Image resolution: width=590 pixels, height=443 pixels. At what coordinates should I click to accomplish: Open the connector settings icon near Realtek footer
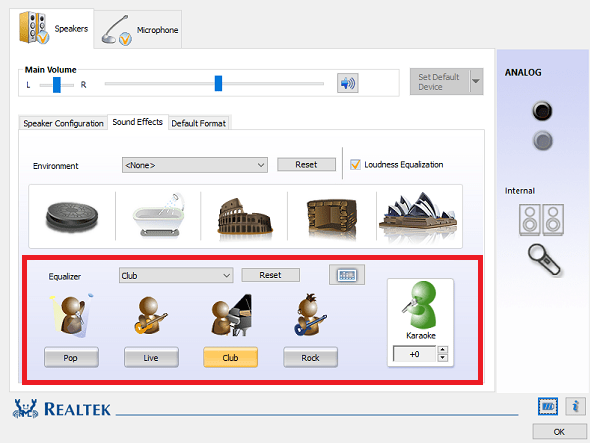tap(548, 406)
